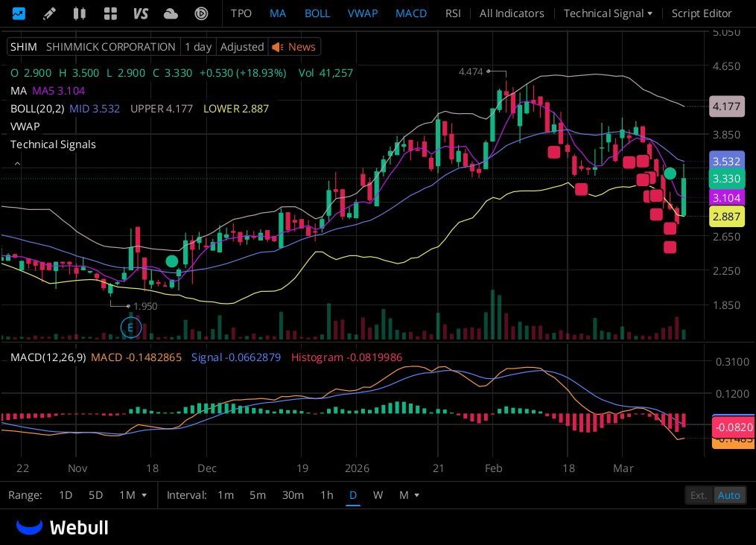Screen dimensions: 756x545
Task: Toggle the BOLL indicator off
Action: pos(317,13)
